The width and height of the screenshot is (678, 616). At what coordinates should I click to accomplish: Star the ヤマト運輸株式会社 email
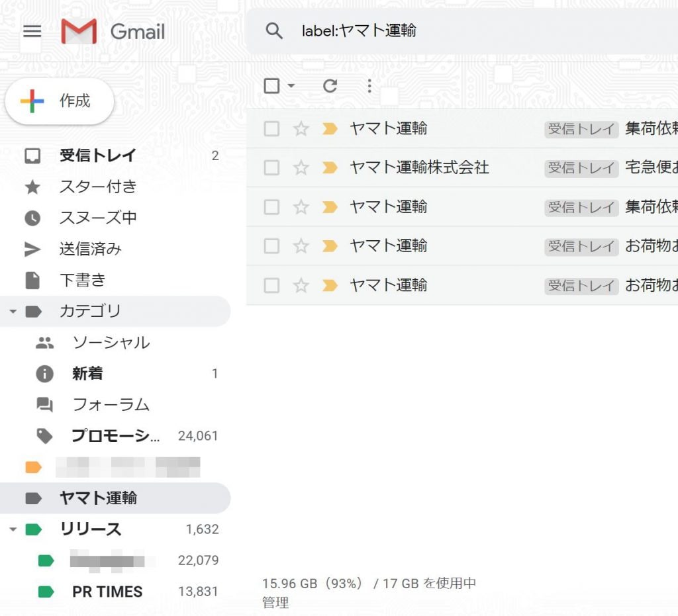coord(301,167)
